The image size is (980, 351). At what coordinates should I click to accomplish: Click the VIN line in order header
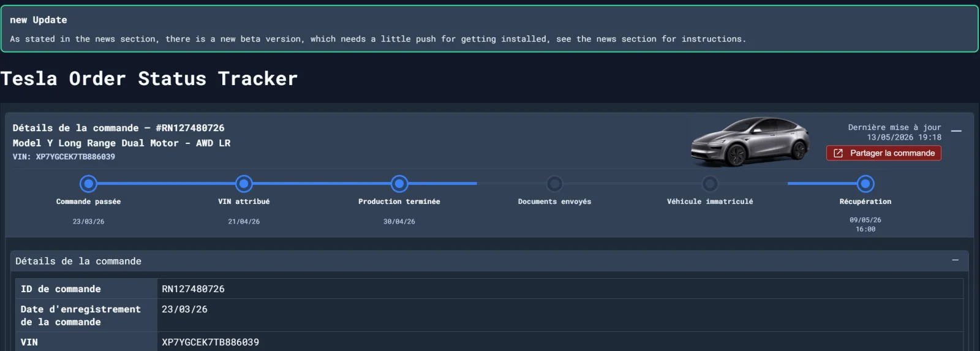[64, 157]
